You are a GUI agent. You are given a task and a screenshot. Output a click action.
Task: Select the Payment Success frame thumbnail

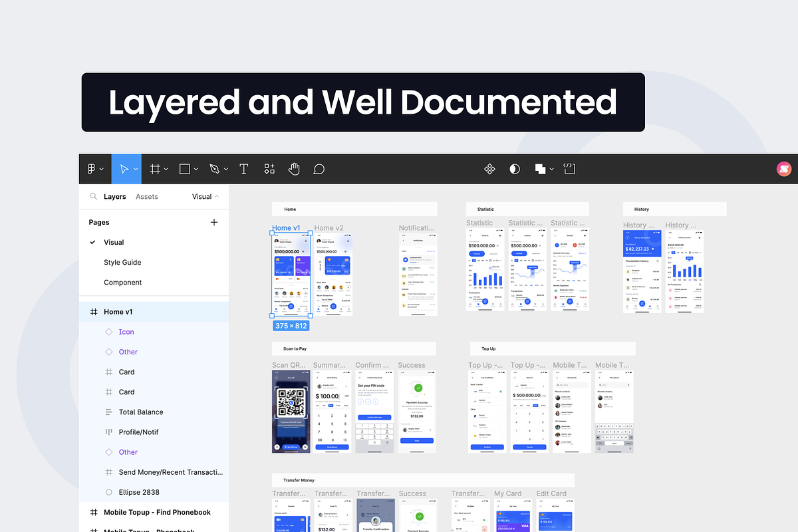tap(417, 411)
